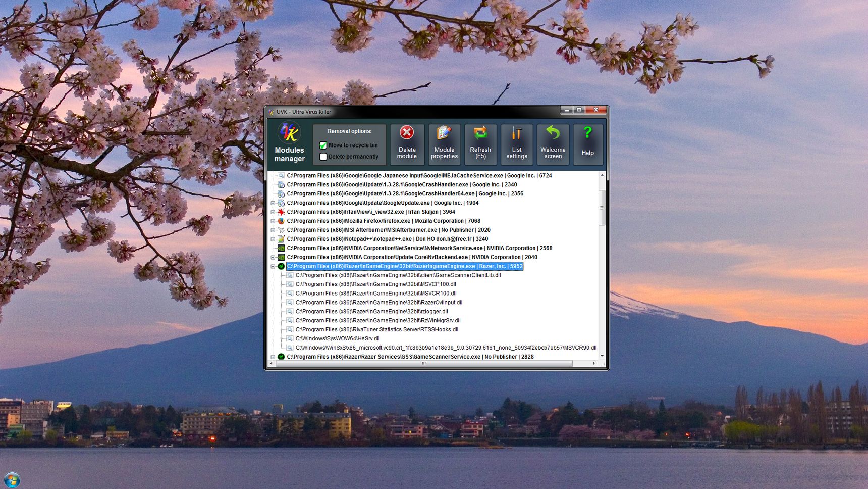Click the GoogleCrashHandler.exe row icon

coord(281,185)
